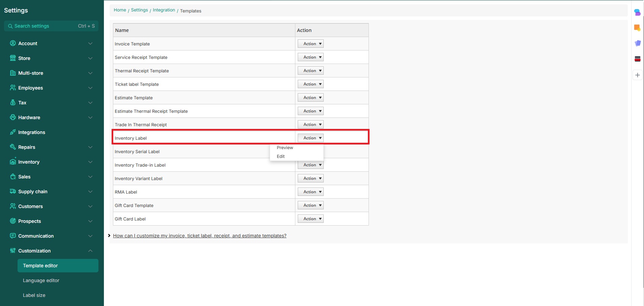
Task: Open Action dropdown for RMA Label
Action: click(x=311, y=192)
